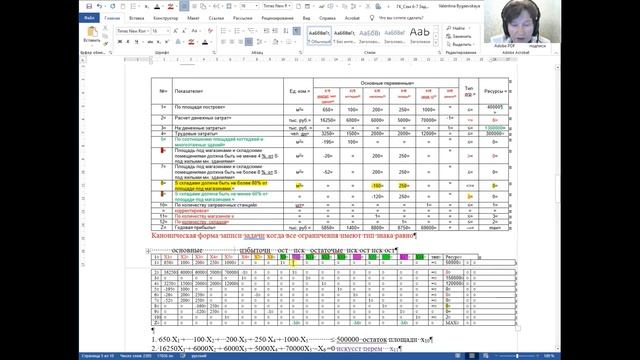Open the Font dialog launcher
This screenshot has height=360, width=640.
[213, 53]
